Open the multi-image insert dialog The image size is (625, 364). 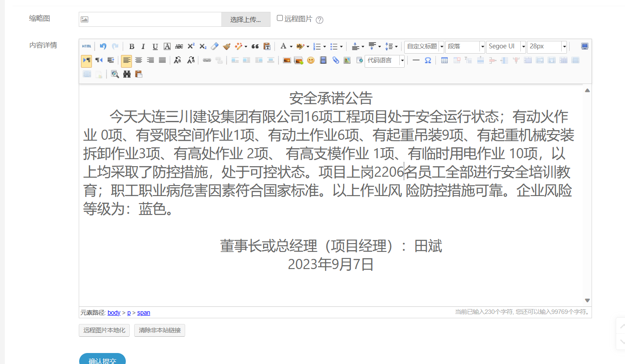[299, 60]
